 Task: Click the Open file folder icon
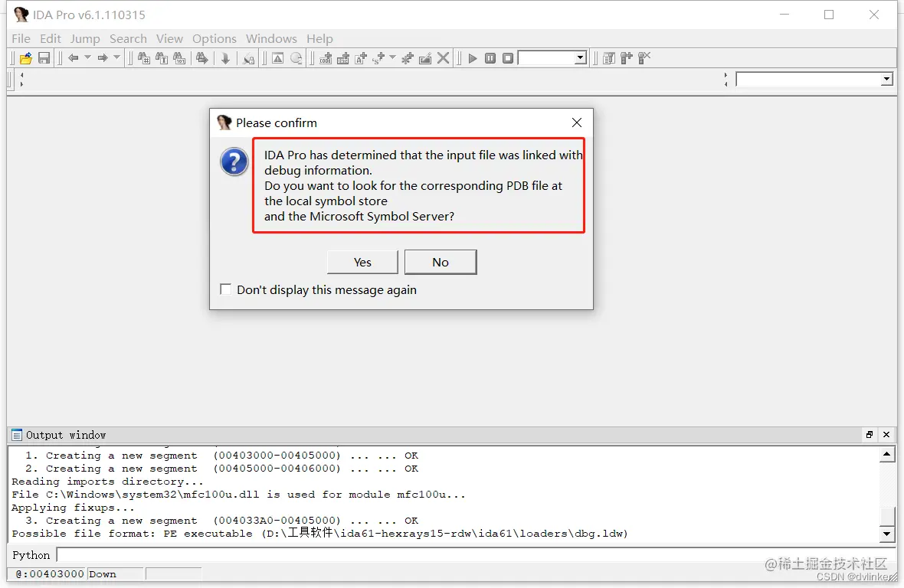click(x=26, y=58)
